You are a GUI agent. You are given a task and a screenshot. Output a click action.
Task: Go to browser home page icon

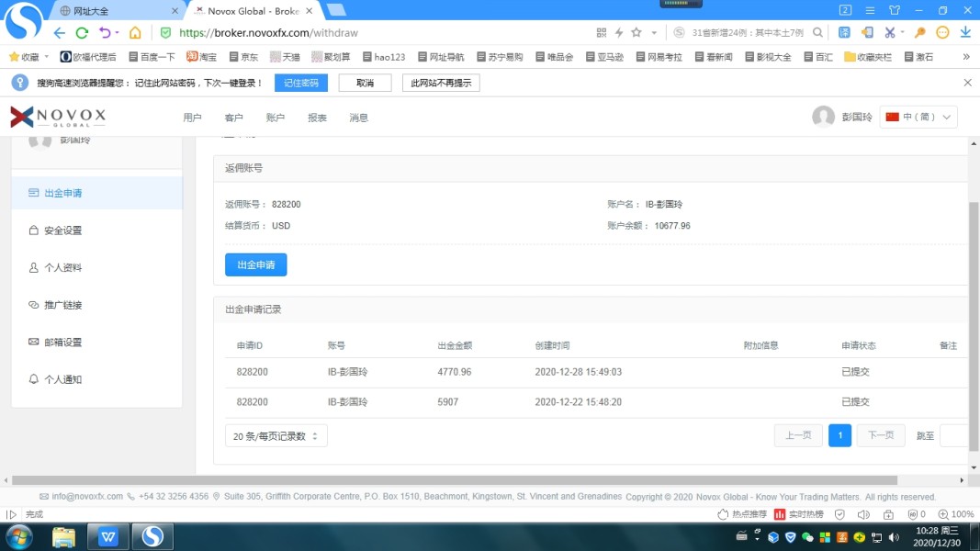pyautogui.click(x=135, y=32)
